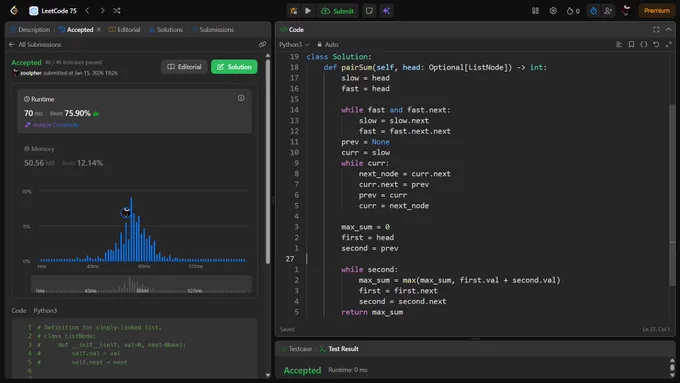The height and width of the screenshot is (383, 680).
Task: View the streak flame counter
Action: pyautogui.click(x=573, y=11)
